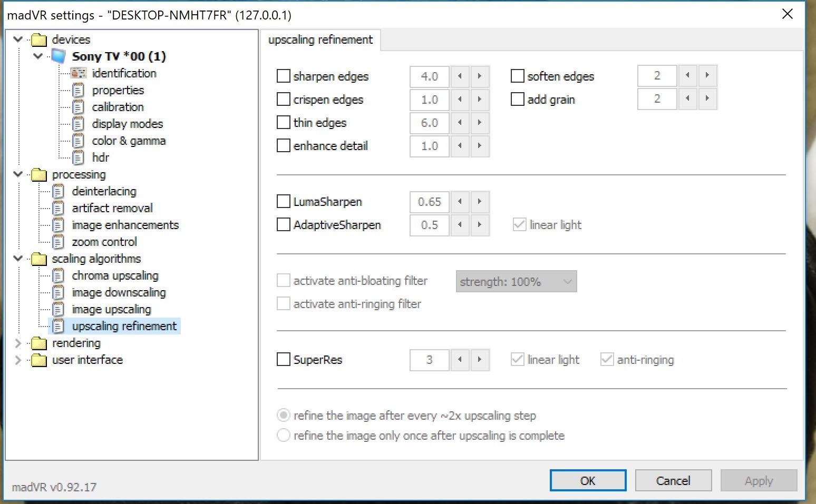Increase the crispen edges value

(480, 100)
